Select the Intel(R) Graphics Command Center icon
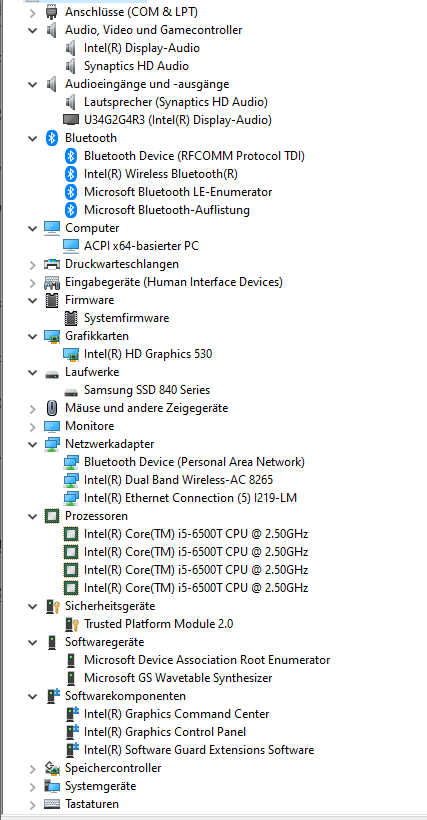The height and width of the screenshot is (820, 427). [x=72, y=714]
